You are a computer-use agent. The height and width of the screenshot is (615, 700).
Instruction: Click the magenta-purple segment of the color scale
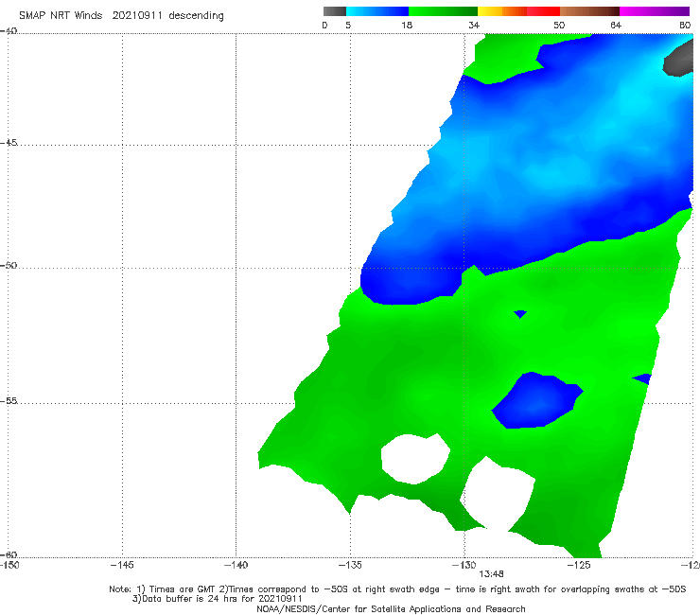[x=655, y=11]
